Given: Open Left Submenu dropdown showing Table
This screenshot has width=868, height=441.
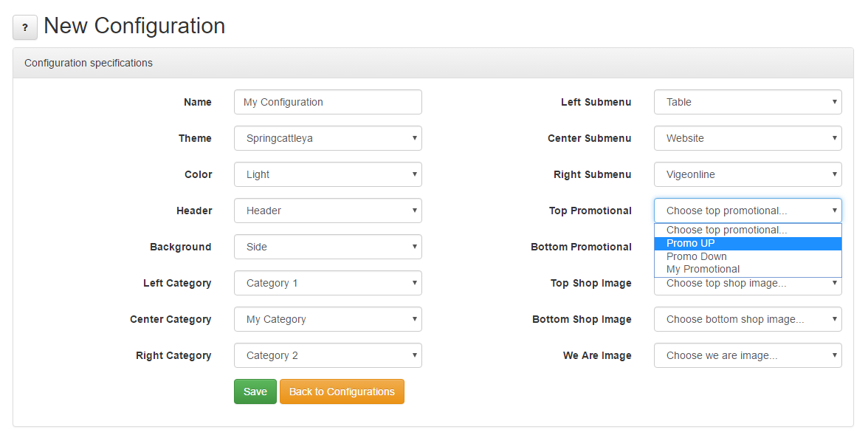Looking at the screenshot, I should tap(748, 102).
